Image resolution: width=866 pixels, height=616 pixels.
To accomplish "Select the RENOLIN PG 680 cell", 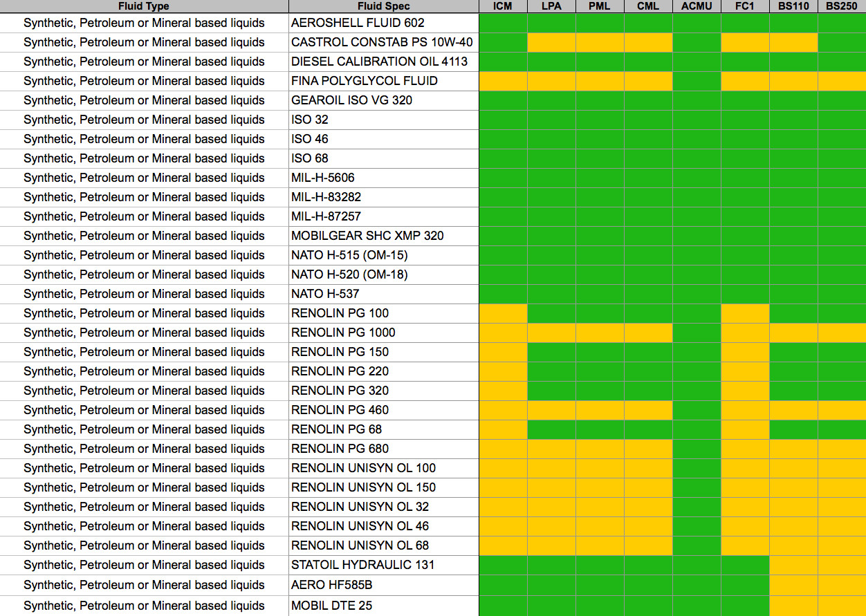I will [x=384, y=449].
